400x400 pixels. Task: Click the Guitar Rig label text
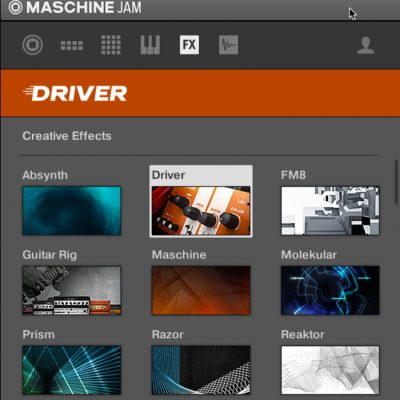(x=49, y=255)
